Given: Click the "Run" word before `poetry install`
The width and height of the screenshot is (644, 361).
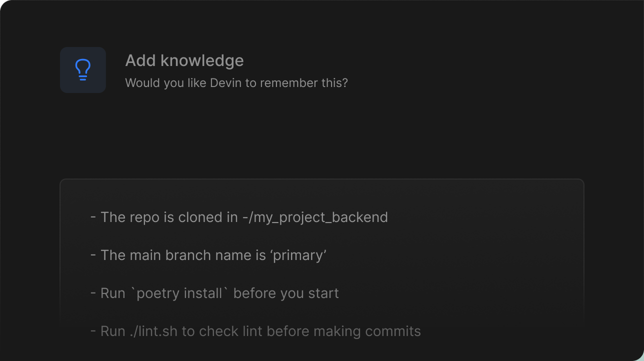Looking at the screenshot, I should 113,293.
